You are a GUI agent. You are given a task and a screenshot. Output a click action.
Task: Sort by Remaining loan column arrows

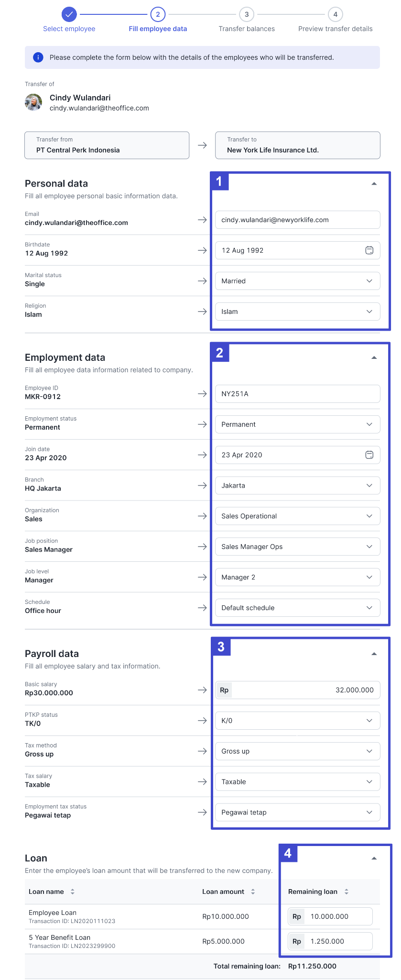point(347,891)
